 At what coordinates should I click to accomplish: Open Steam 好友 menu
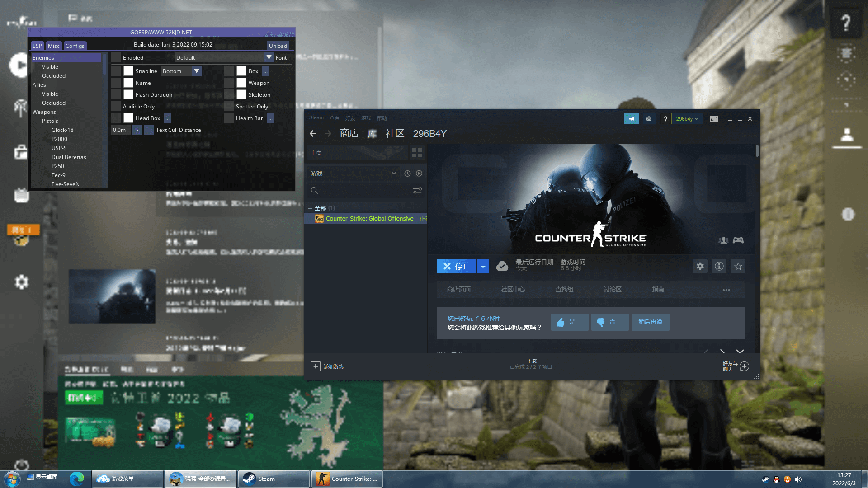[x=350, y=118]
